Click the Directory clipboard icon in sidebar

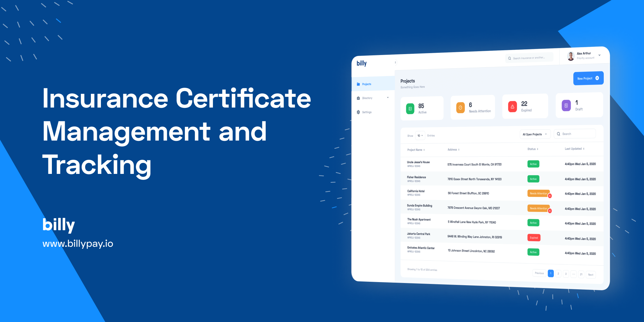(x=358, y=98)
